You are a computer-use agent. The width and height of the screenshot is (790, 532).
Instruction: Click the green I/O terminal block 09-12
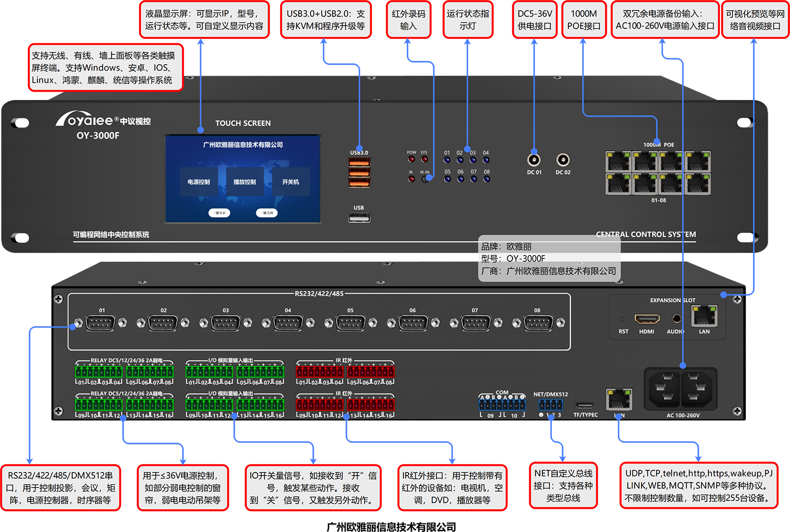[x=209, y=405]
